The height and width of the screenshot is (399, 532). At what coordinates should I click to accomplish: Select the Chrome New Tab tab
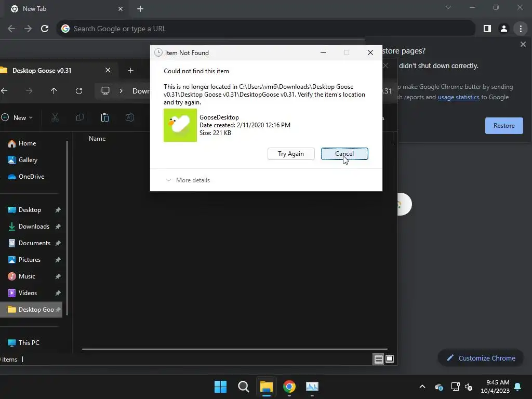coord(65,9)
